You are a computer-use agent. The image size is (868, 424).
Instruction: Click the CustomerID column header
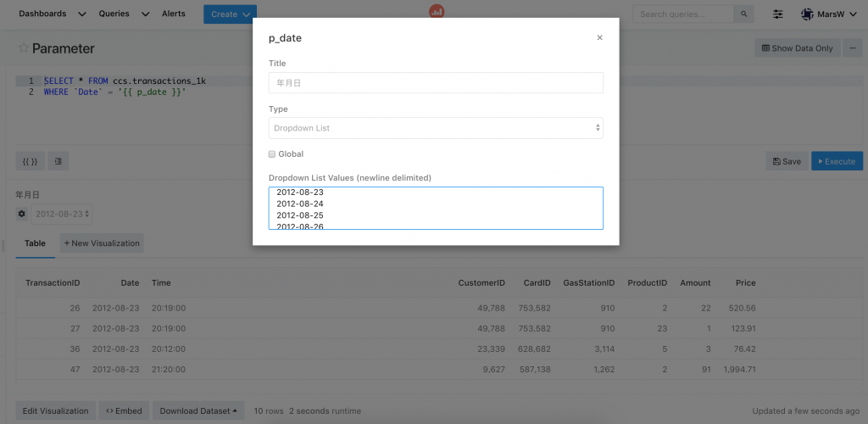pos(481,283)
